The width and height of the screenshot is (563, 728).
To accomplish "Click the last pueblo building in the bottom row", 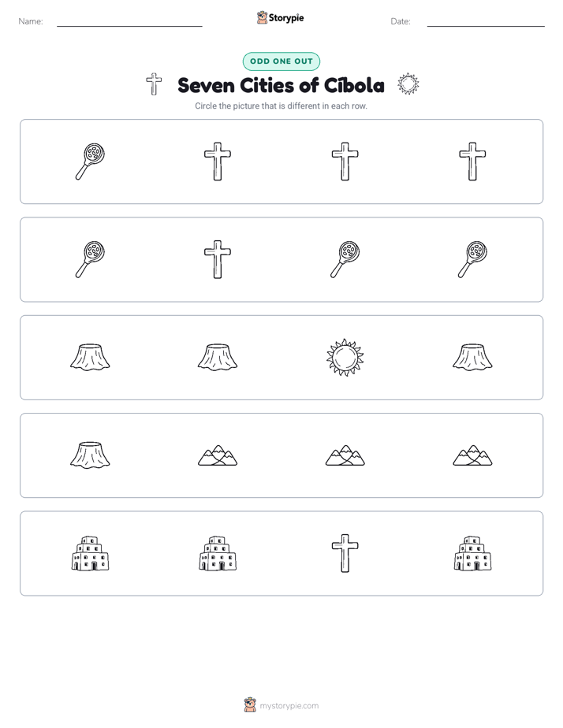I will [x=472, y=553].
